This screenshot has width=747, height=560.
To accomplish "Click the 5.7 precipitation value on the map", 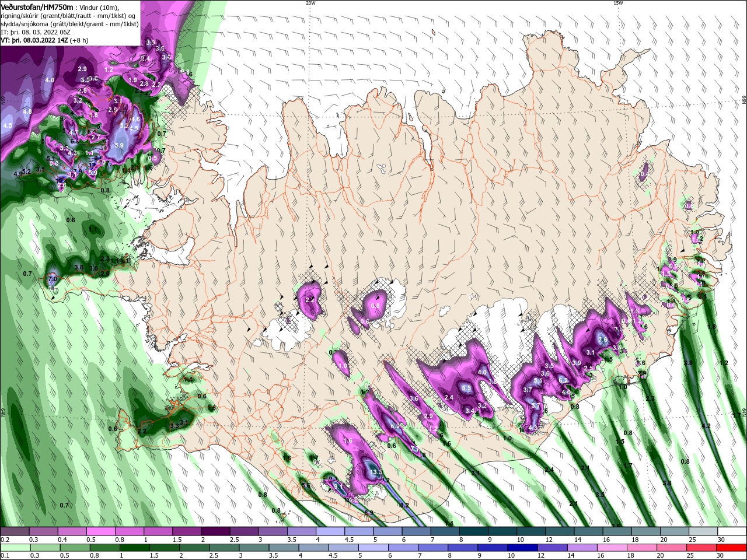I will (535, 405).
